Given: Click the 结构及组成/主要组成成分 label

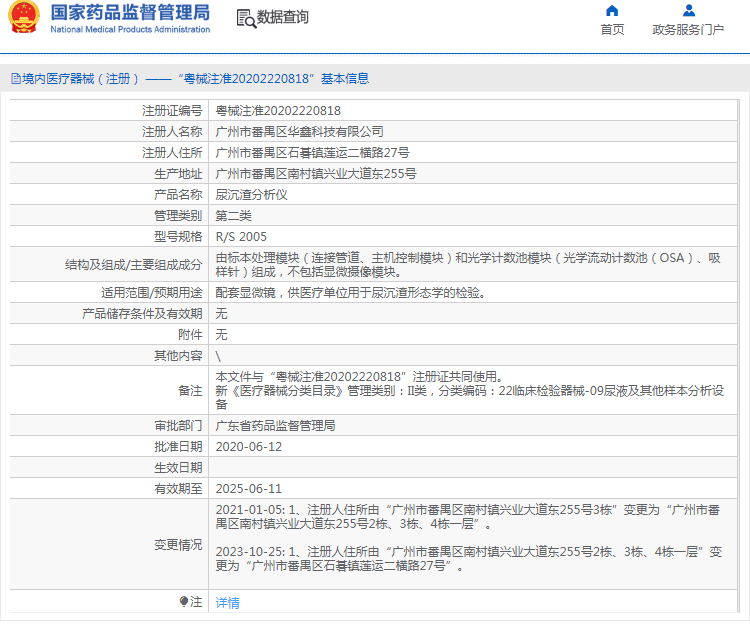Looking at the screenshot, I should (133, 265).
